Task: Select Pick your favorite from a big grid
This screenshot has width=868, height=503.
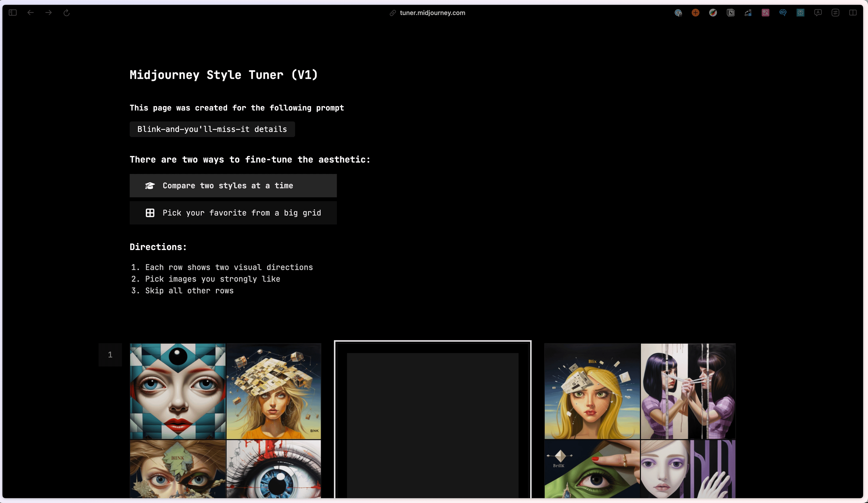Action: pos(233,213)
